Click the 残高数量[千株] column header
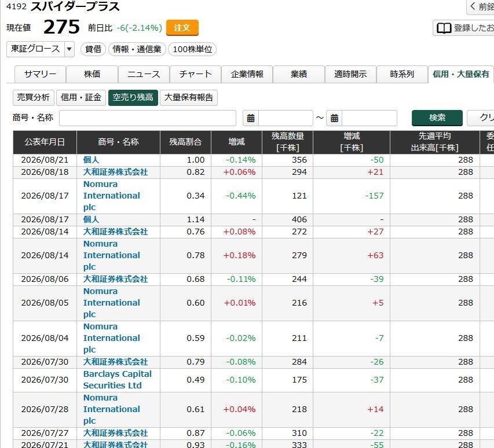The width and height of the screenshot is (494, 448). pos(287,142)
